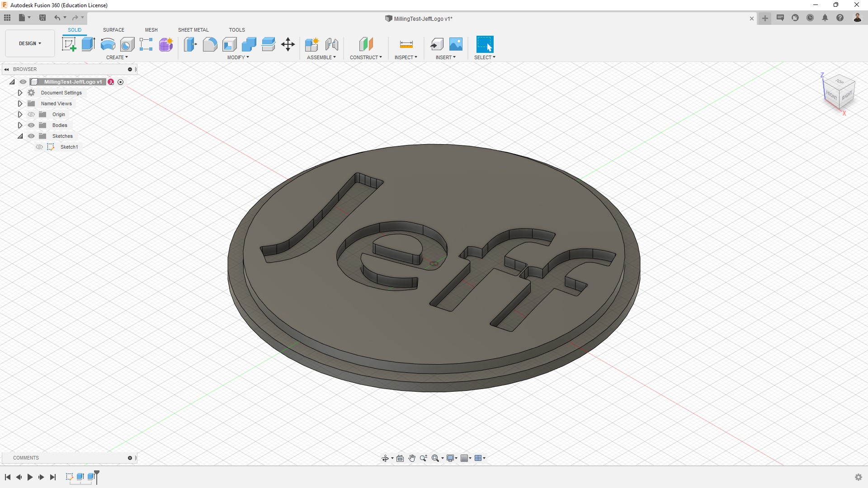Toggle visibility of the Bodies folder
The height and width of the screenshot is (488, 868).
pos(31,125)
